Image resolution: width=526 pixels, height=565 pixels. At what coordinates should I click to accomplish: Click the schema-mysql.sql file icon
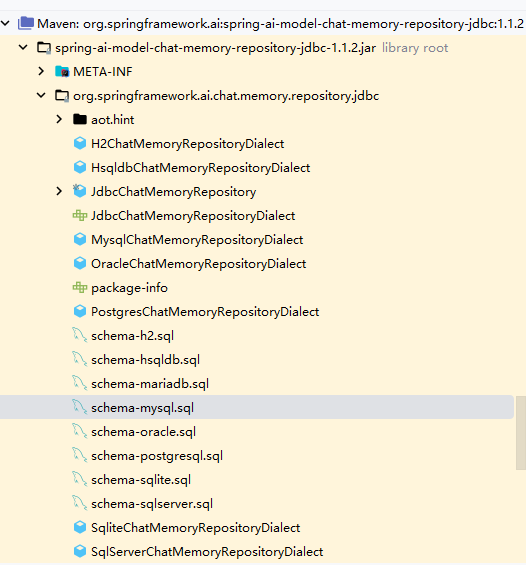tap(80, 408)
